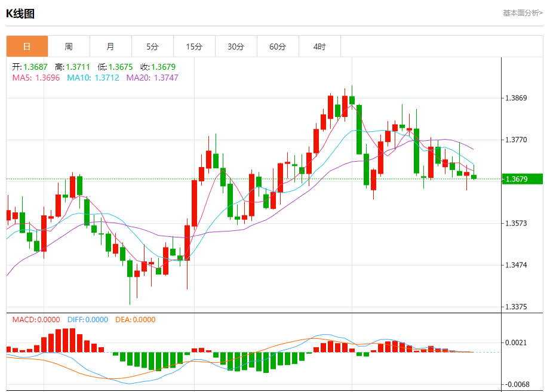This screenshot has width=547, height=392.
Task: Select the 日 daily chart tab
Action: (x=27, y=47)
